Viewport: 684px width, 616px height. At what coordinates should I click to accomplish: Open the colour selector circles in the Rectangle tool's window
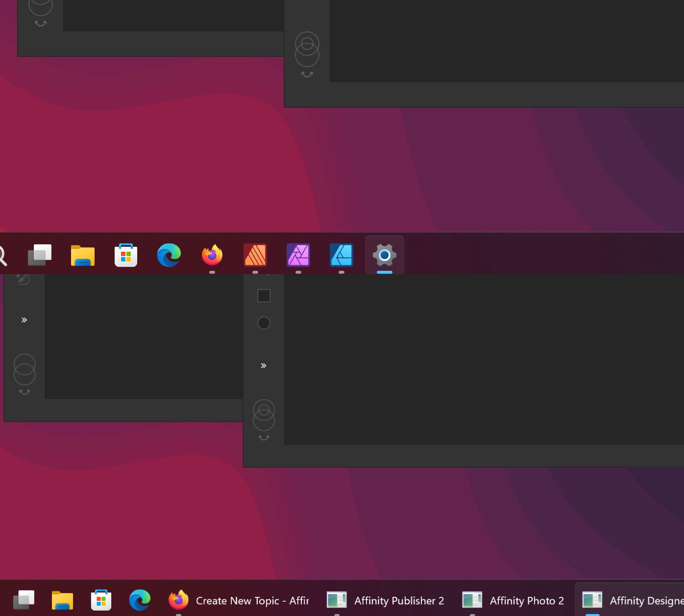(264, 415)
